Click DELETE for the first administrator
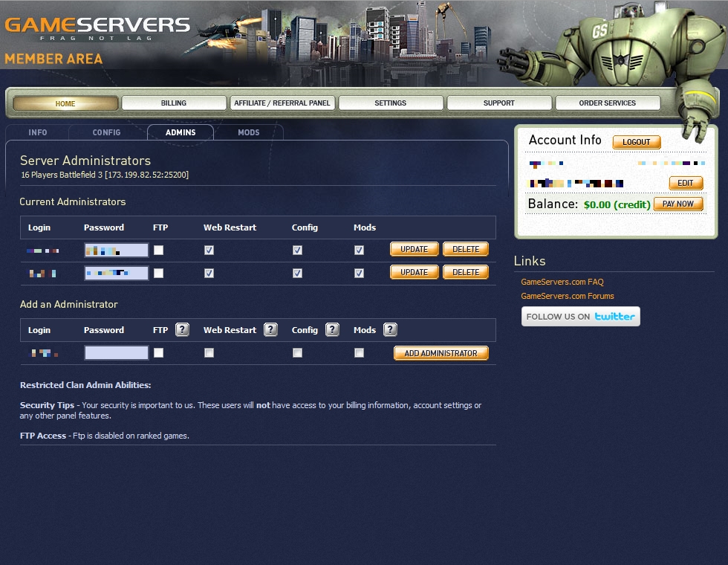Viewport: 728px width, 565px height. (x=466, y=250)
